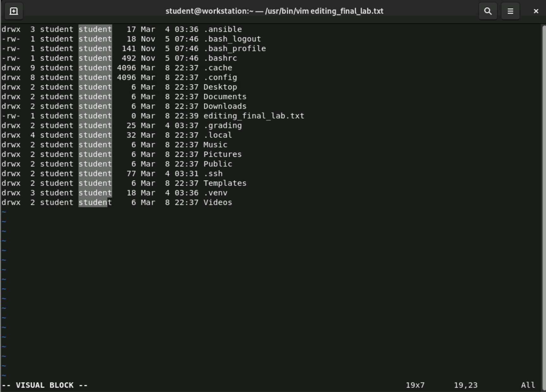Click the Templates directory name
This screenshot has width=546, height=392.
click(225, 183)
